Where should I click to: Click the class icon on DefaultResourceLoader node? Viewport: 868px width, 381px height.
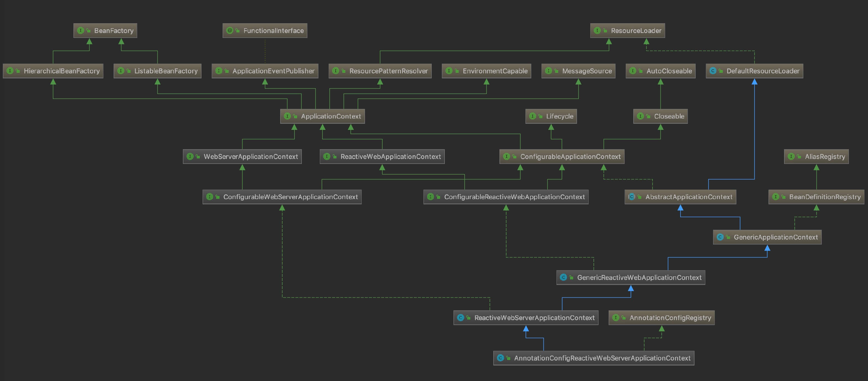point(713,71)
